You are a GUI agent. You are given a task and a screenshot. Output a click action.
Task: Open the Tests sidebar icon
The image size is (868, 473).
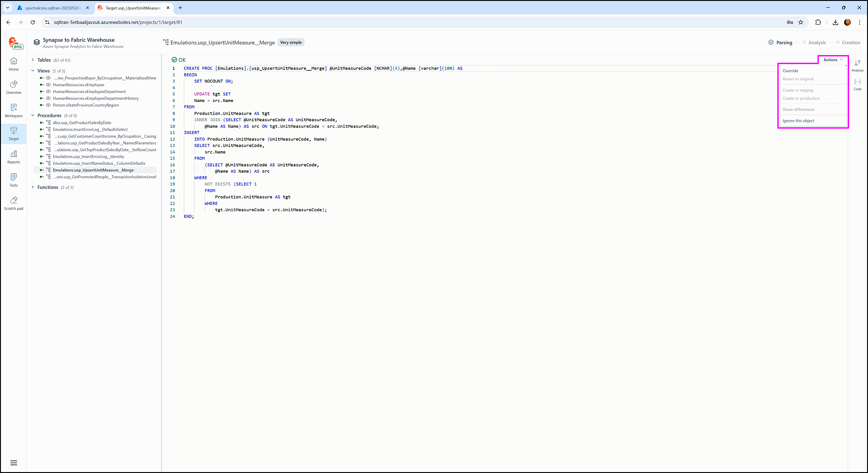click(14, 180)
